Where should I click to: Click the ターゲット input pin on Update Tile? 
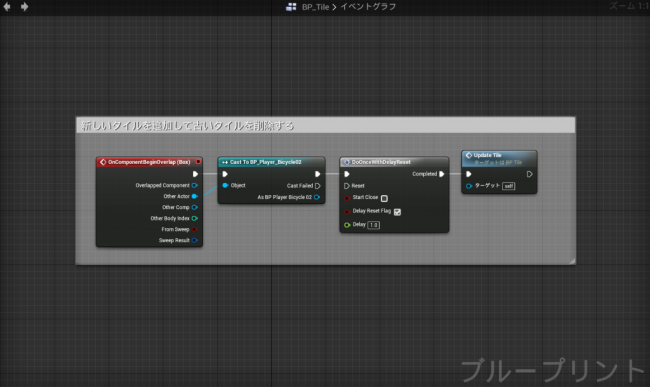pos(469,186)
